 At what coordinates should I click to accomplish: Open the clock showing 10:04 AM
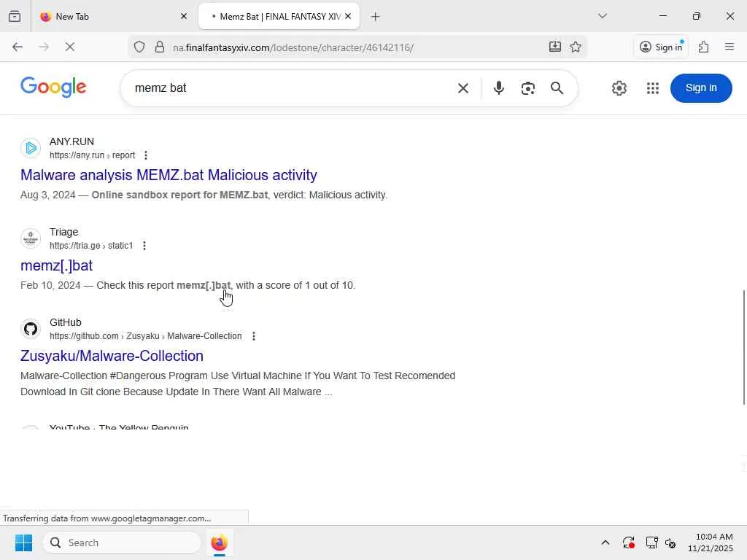[711, 542]
